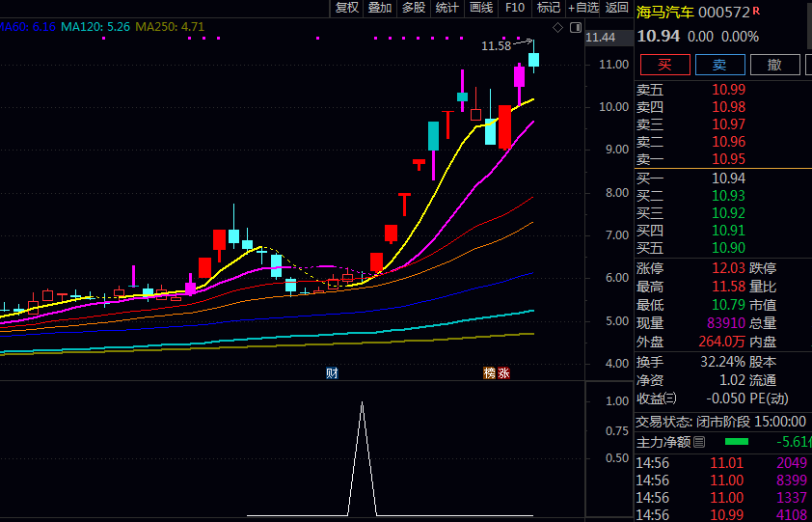Click the red R badge beside stock code
The width and height of the screenshot is (812, 522).
[756, 12]
